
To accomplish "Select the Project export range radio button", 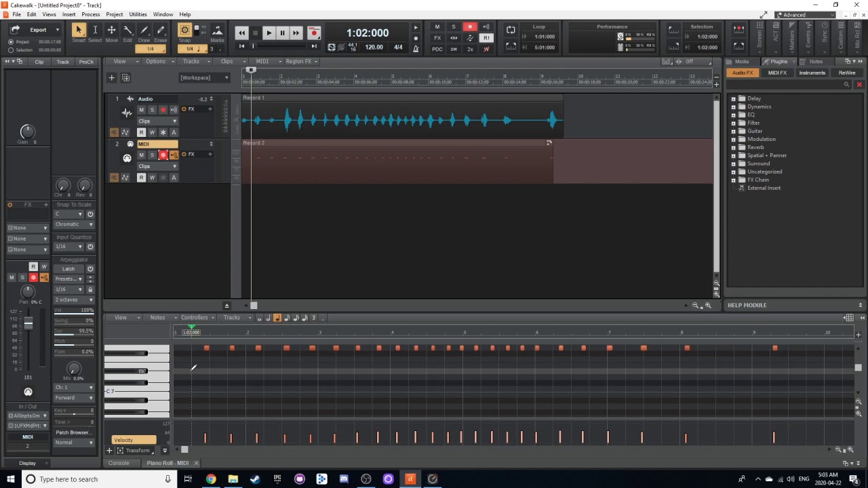I will [x=11, y=42].
